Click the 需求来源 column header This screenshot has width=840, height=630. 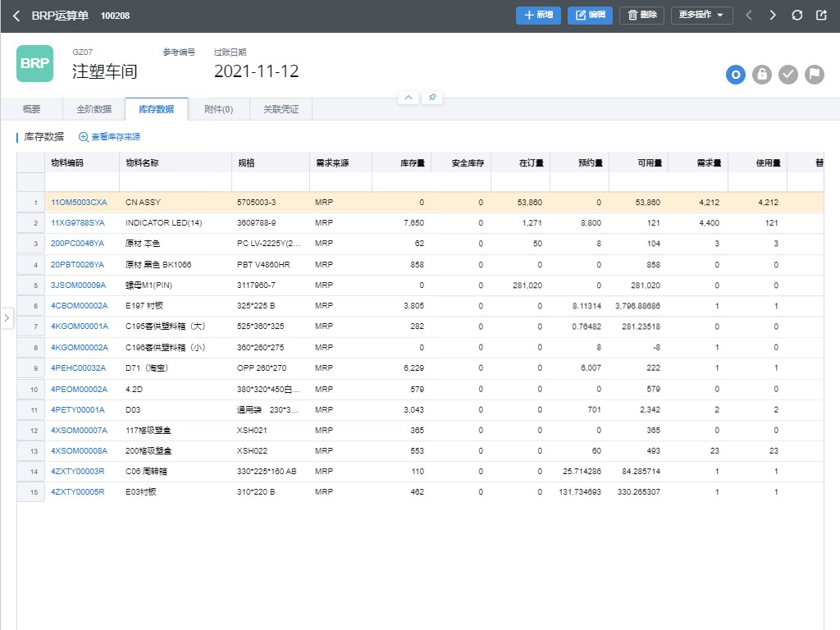[340, 163]
